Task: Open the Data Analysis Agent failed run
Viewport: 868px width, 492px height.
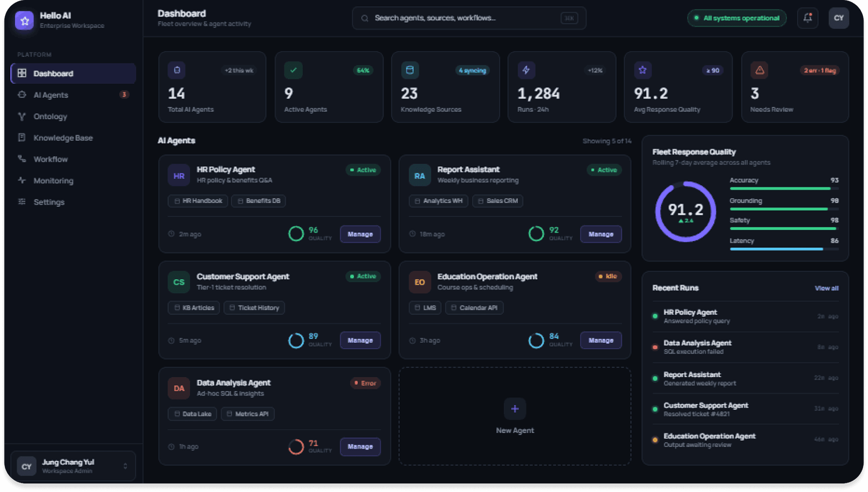Action: (x=745, y=347)
